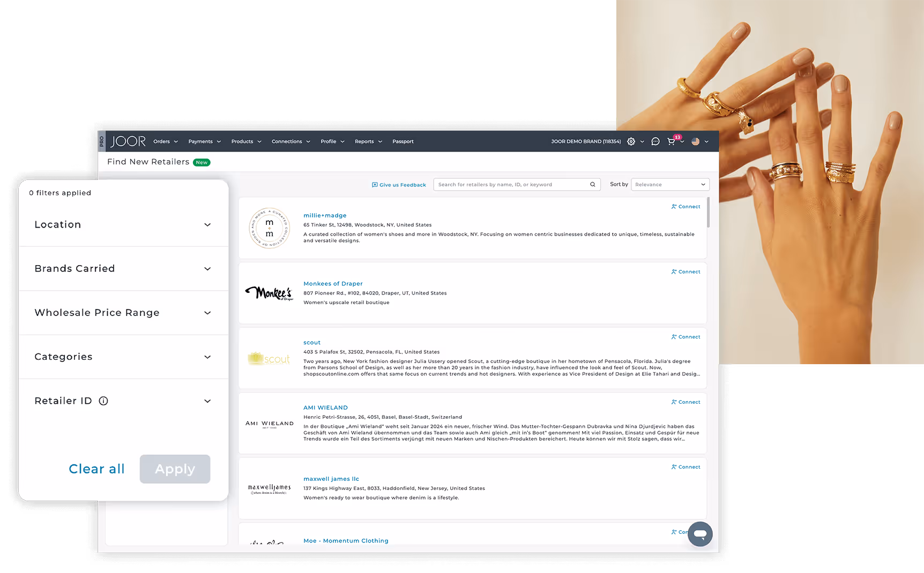The height and width of the screenshot is (573, 924).
Task: Open the language dropdown chevron
Action: click(x=706, y=142)
